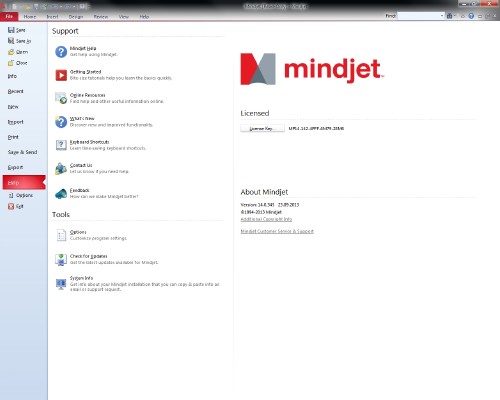This screenshot has height=400, width=500.
Task: Click the Feedback megaphone icon
Action: coord(61,193)
